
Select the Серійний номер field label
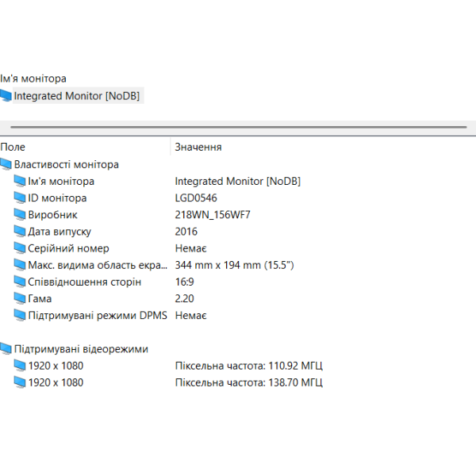[x=68, y=248]
